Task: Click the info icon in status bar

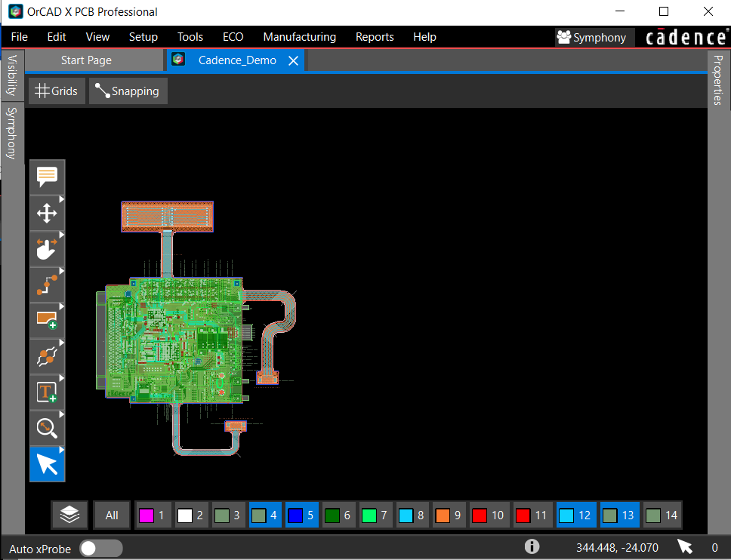Action: tap(532, 546)
